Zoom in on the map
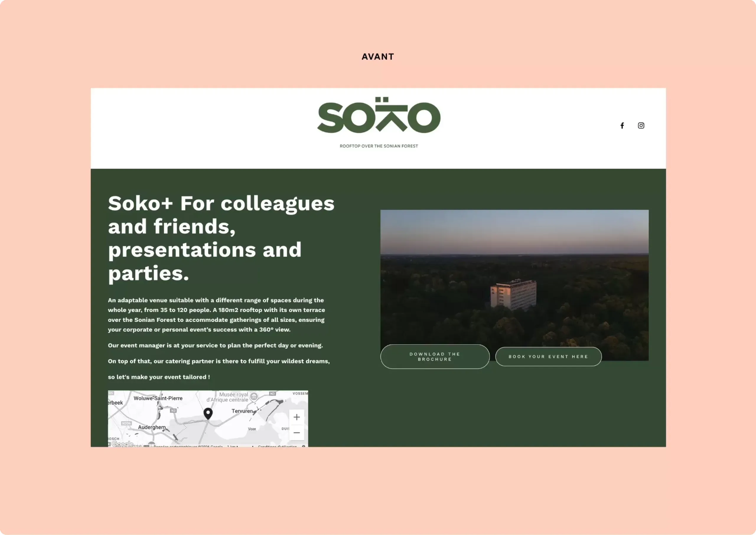Image resolution: width=756 pixels, height=535 pixels. click(296, 417)
